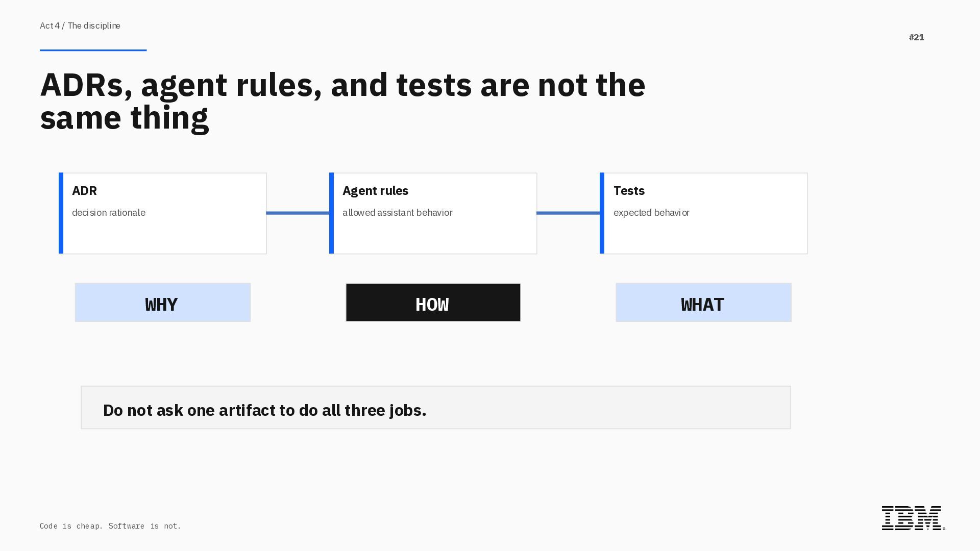Click the 'Do not ask one artifact' callout

coord(435,408)
